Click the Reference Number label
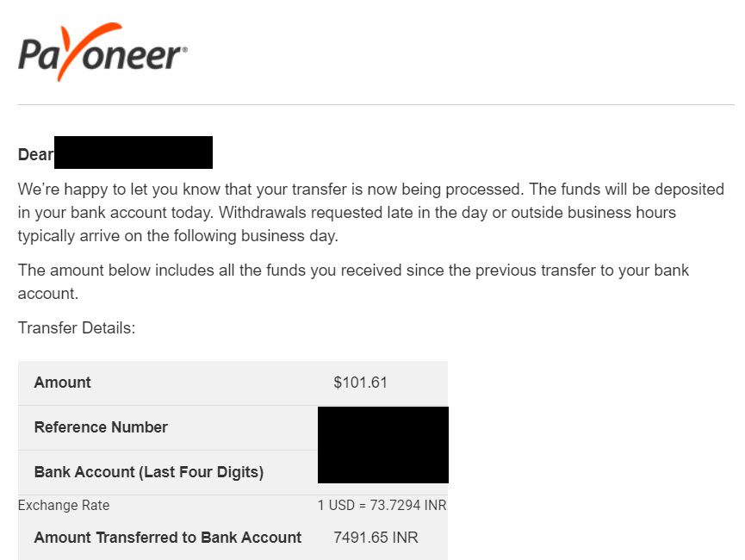This screenshot has height=560, width=745. [101, 427]
